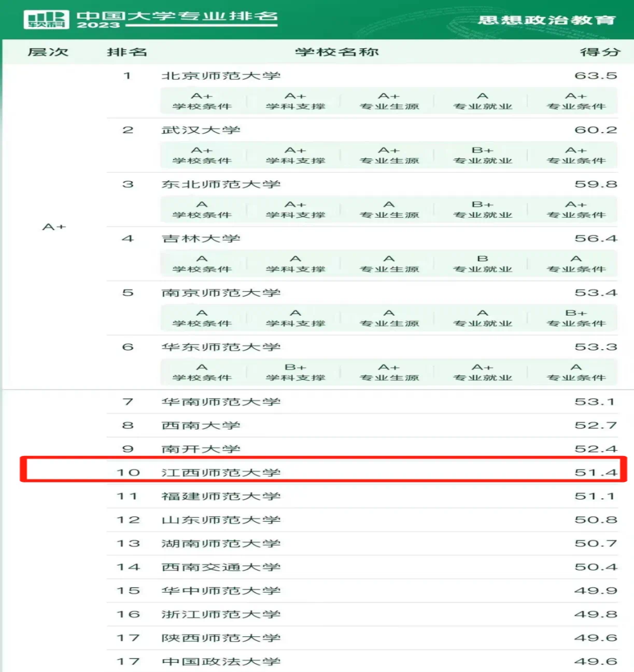
Task: Click the 学校名称 column header
Action: click(x=336, y=52)
